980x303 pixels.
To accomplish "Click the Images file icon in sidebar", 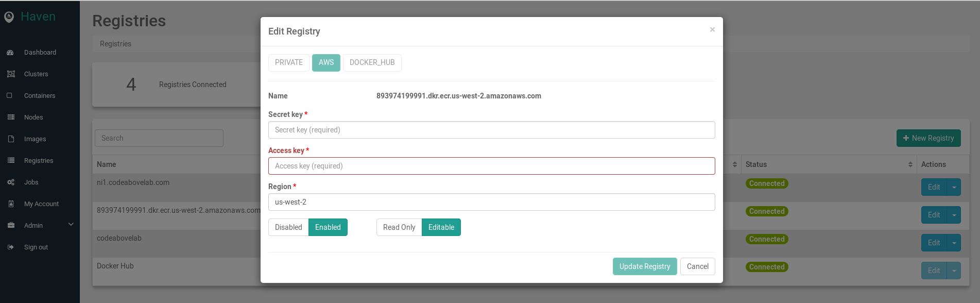I will tap(10, 139).
